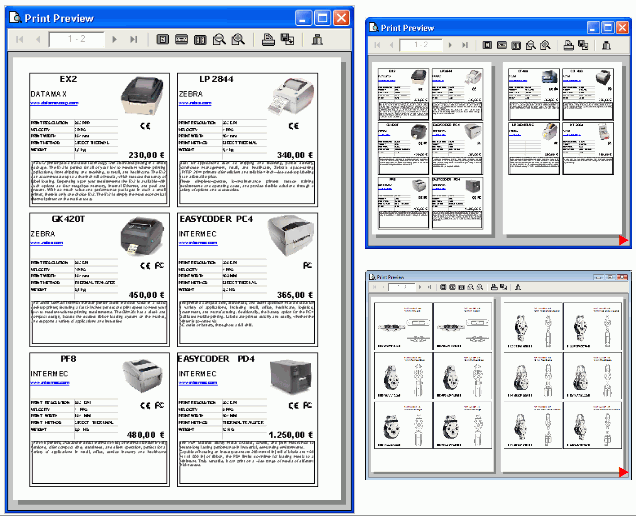Go to next page in lower-right preview window
Image resolution: width=636 pixels, height=516 pixels.
(x=420, y=287)
